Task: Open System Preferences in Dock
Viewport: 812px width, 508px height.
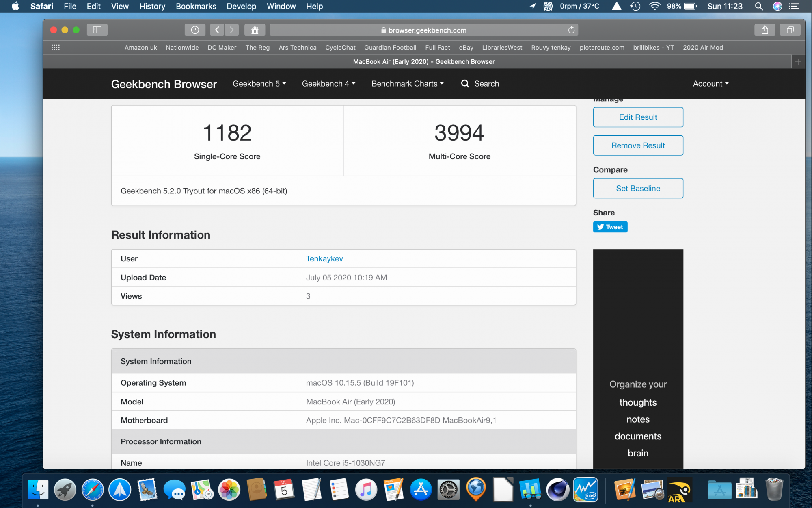Action: pos(448,489)
